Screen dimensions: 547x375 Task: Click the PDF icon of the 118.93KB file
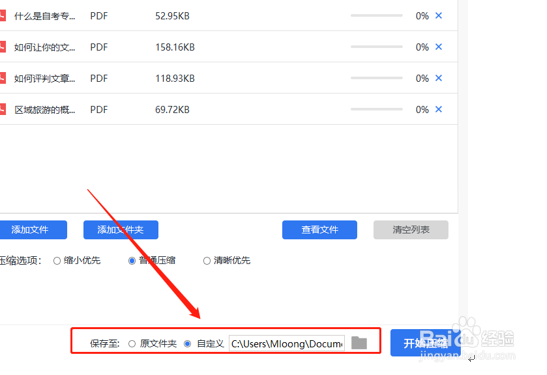pyautogui.click(x=2, y=78)
